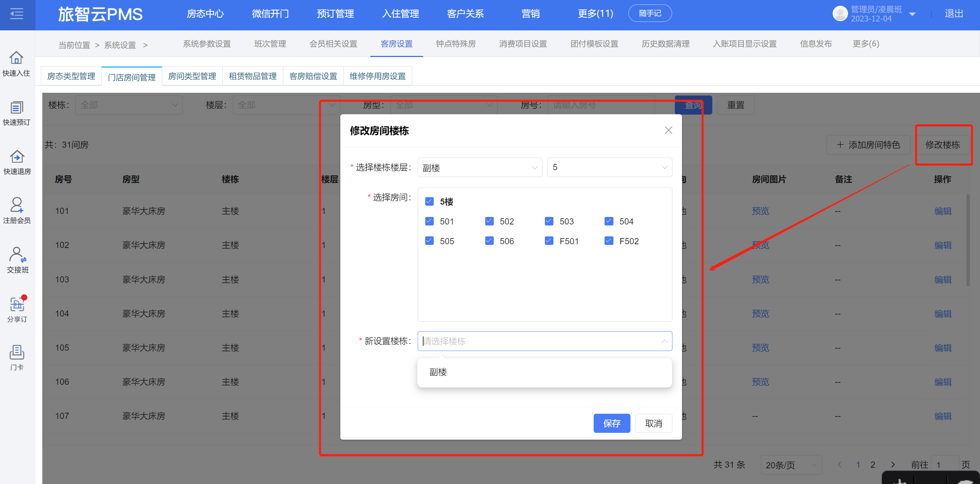Open the 房型 filter dropdown
Image resolution: width=980 pixels, height=484 pixels.
click(444, 105)
